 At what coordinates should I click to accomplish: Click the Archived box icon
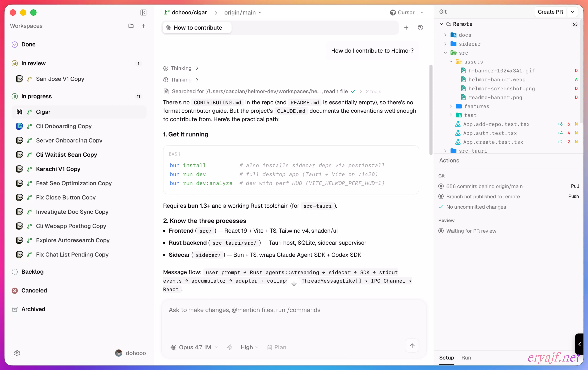(x=15, y=309)
